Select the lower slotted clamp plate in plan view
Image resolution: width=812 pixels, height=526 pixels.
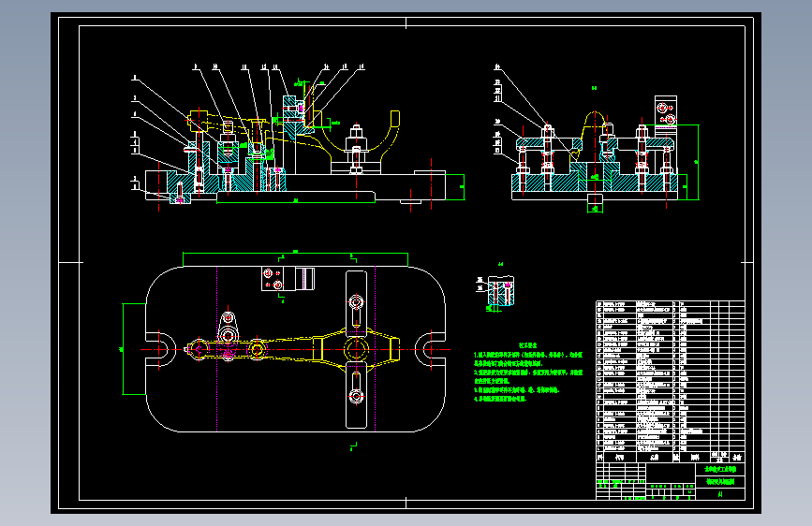coord(356,396)
